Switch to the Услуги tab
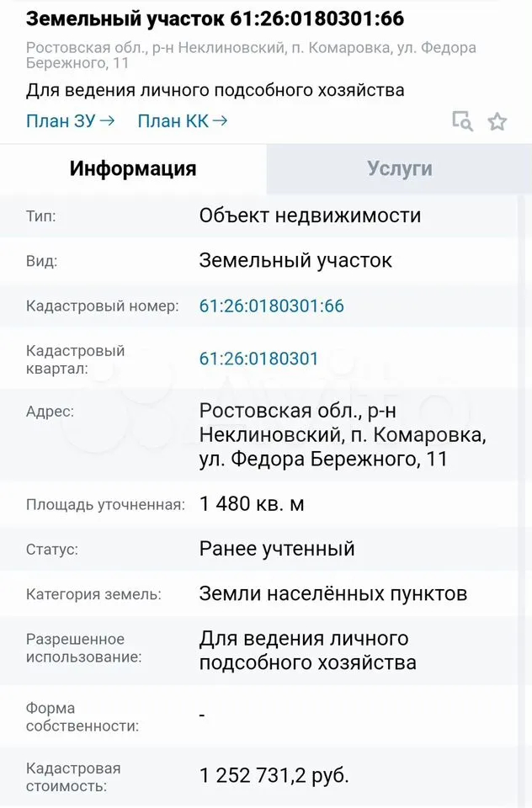This screenshot has width=532, height=808. click(400, 168)
